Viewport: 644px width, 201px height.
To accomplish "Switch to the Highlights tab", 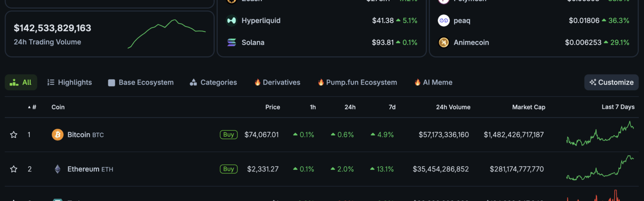I will pos(69,82).
